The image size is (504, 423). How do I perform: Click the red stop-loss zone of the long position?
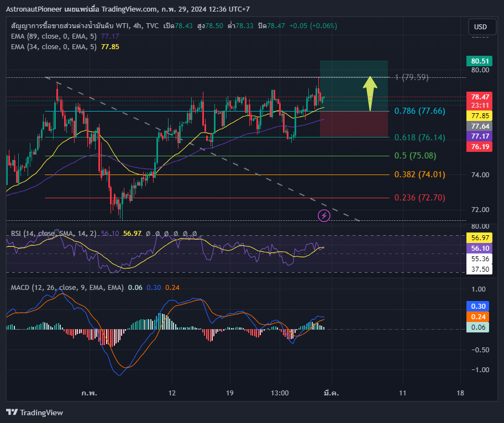[x=354, y=124]
